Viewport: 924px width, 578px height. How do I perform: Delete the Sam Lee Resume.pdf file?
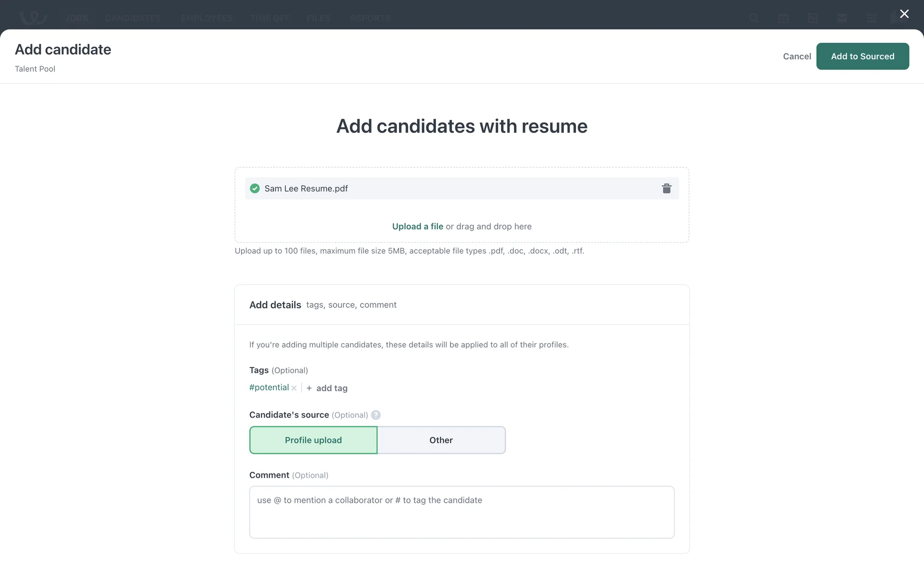666,188
